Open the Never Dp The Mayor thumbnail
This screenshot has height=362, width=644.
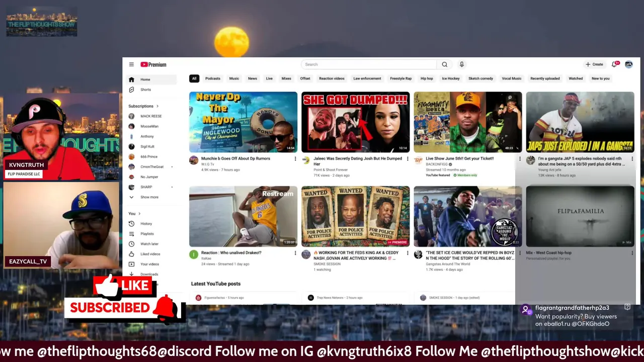243,122
